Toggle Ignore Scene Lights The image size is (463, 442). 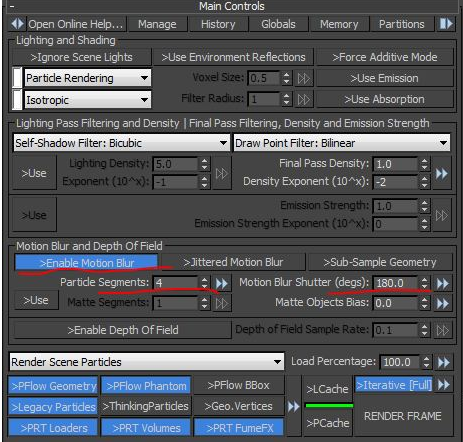(x=82, y=57)
